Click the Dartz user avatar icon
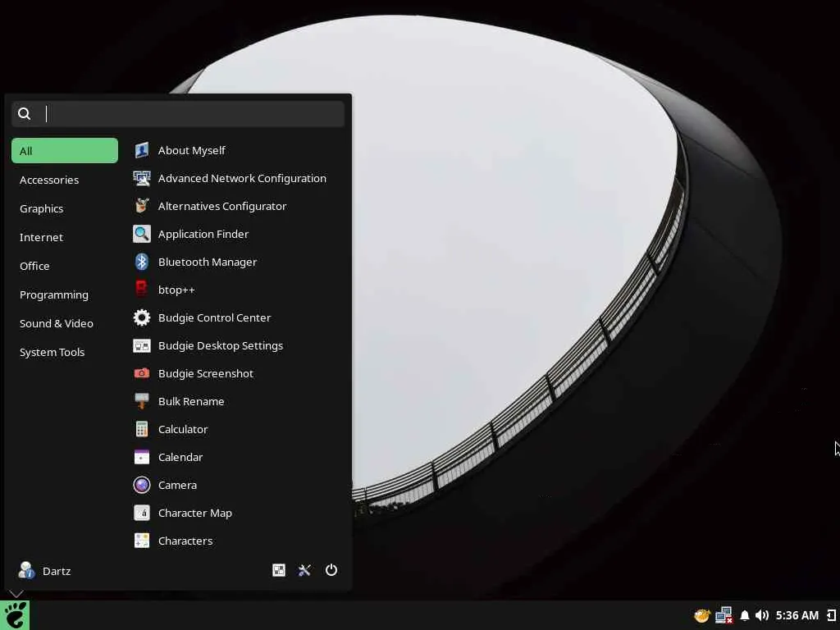Viewport: 840px width, 630px height. tap(26, 571)
